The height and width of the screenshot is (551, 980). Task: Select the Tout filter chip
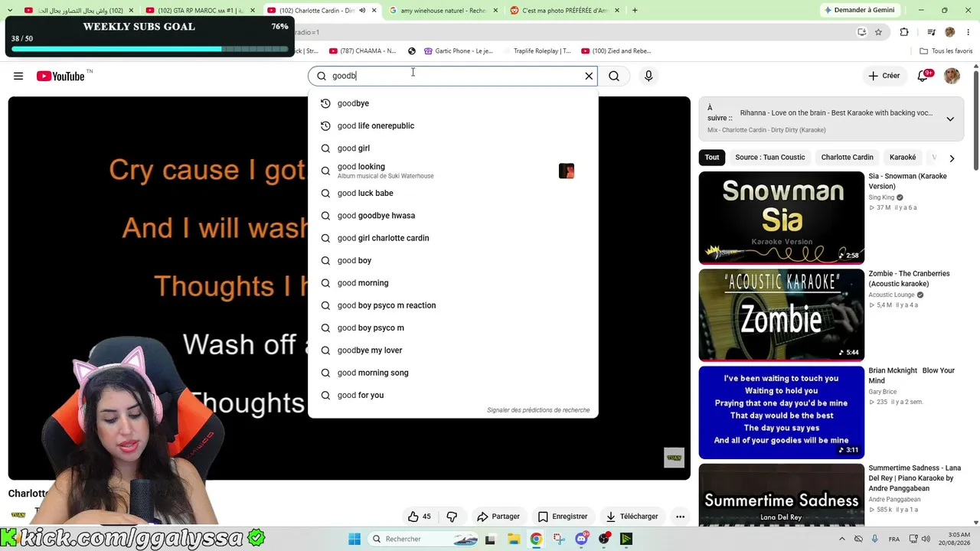pos(712,158)
